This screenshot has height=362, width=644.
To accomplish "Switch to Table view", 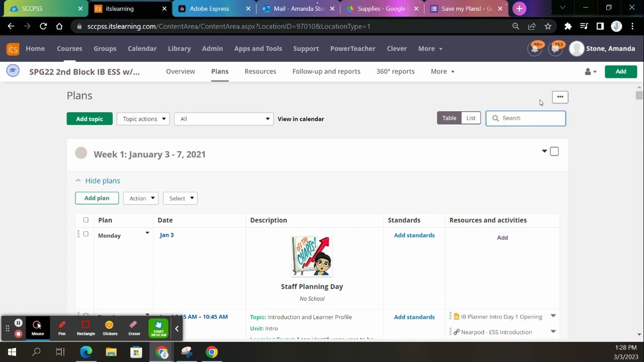I will click(x=449, y=118).
